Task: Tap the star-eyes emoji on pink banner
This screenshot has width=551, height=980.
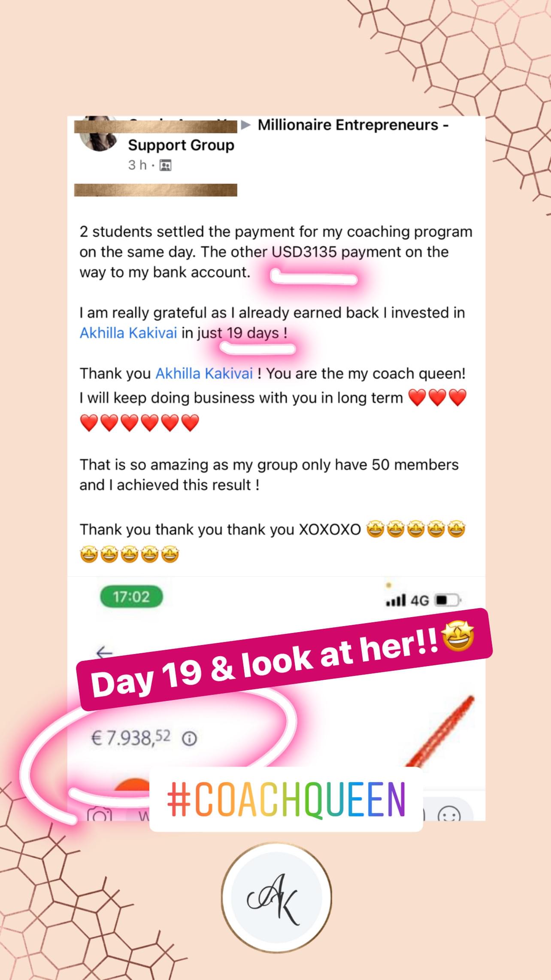Action: click(458, 636)
